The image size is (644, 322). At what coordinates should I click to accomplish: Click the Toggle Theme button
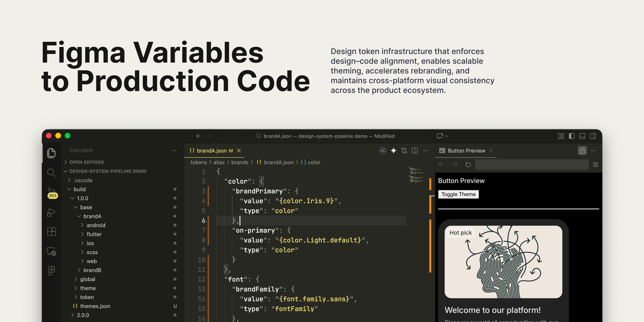[458, 194]
